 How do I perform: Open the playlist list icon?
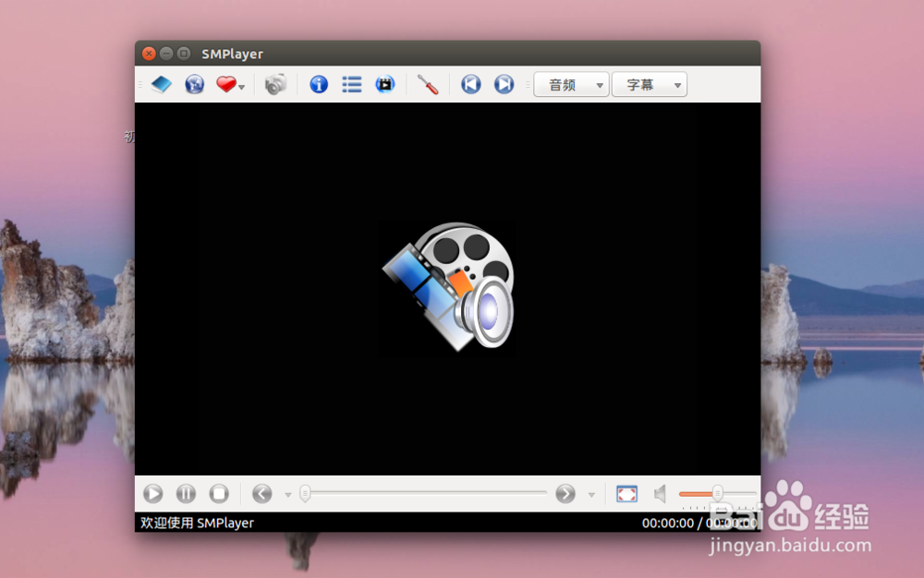pos(352,85)
